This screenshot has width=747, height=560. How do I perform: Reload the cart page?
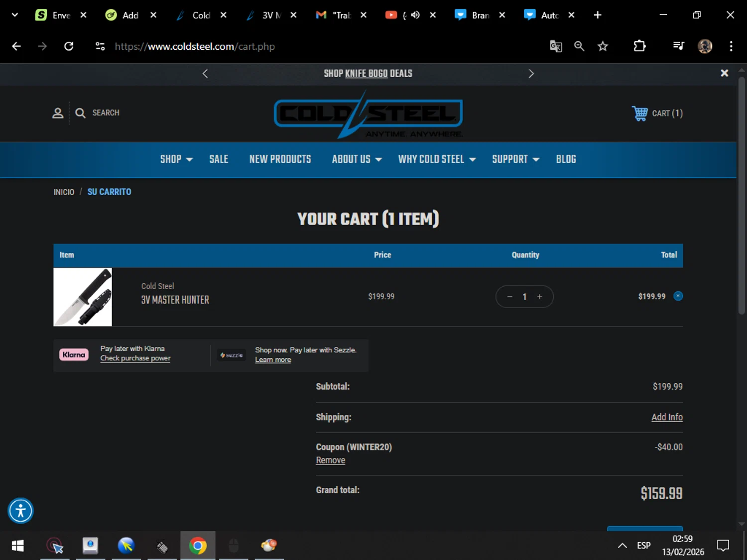pos(69,46)
